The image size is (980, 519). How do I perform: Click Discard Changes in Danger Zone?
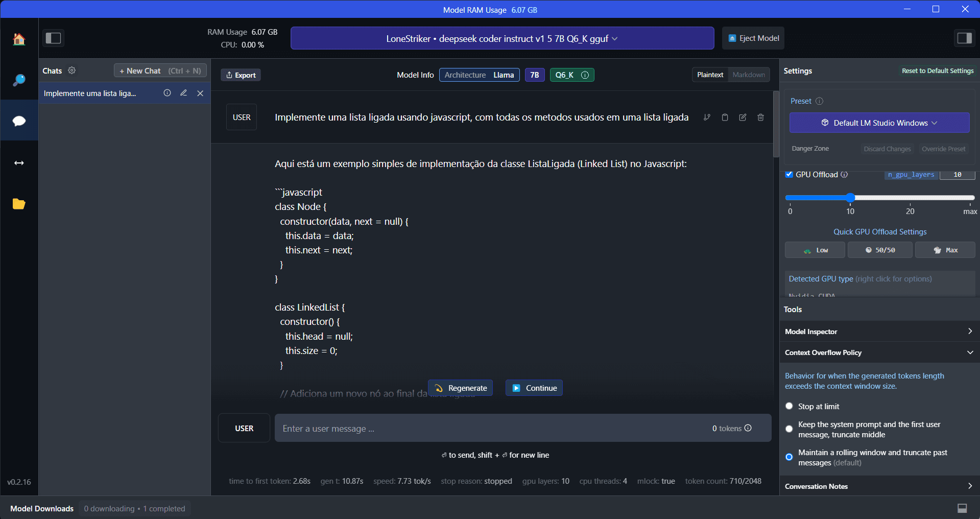pos(887,149)
